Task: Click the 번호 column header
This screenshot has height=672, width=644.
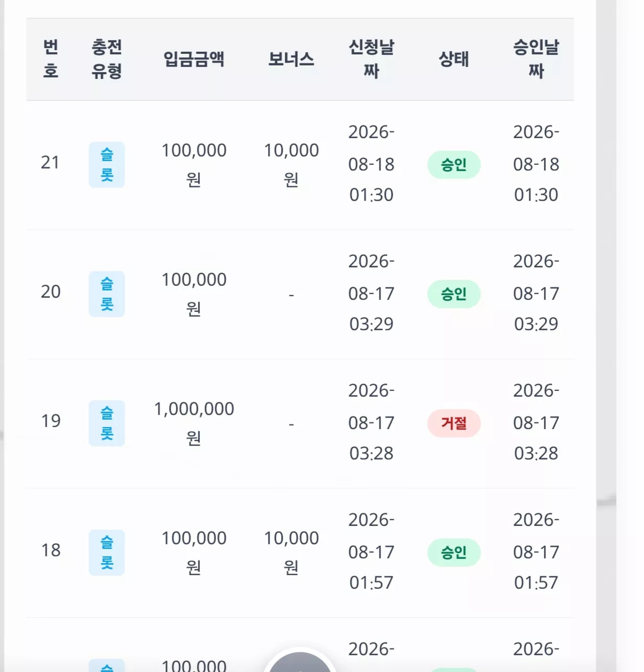Action: pyautogui.click(x=51, y=59)
